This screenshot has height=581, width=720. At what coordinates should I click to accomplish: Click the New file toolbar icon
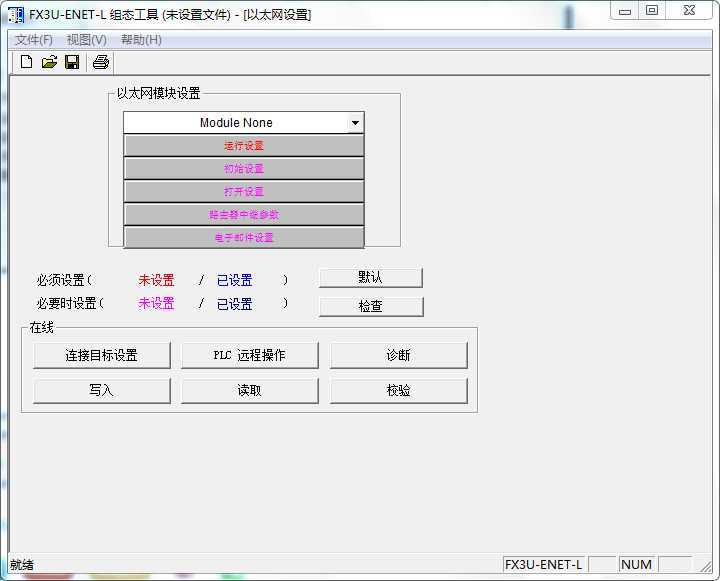click(x=26, y=62)
